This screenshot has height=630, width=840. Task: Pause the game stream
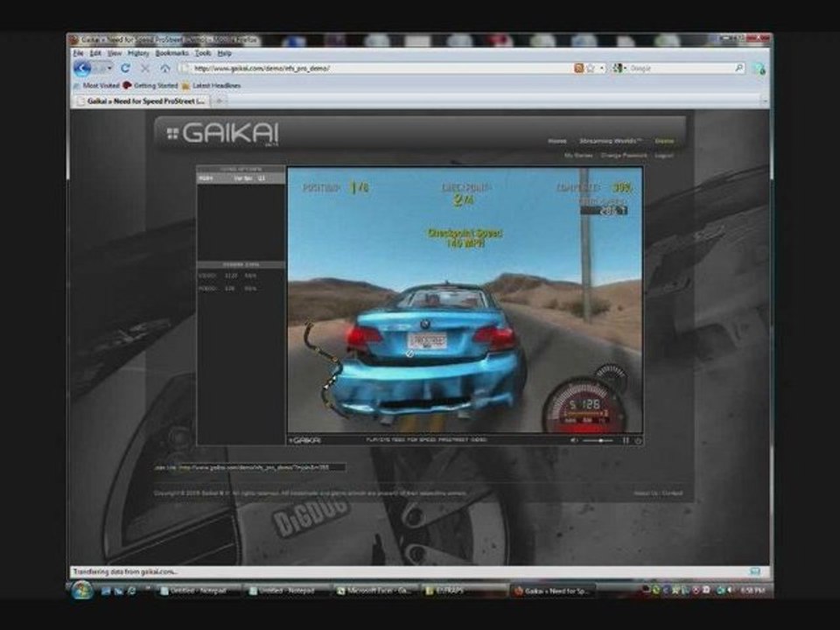pos(625,440)
